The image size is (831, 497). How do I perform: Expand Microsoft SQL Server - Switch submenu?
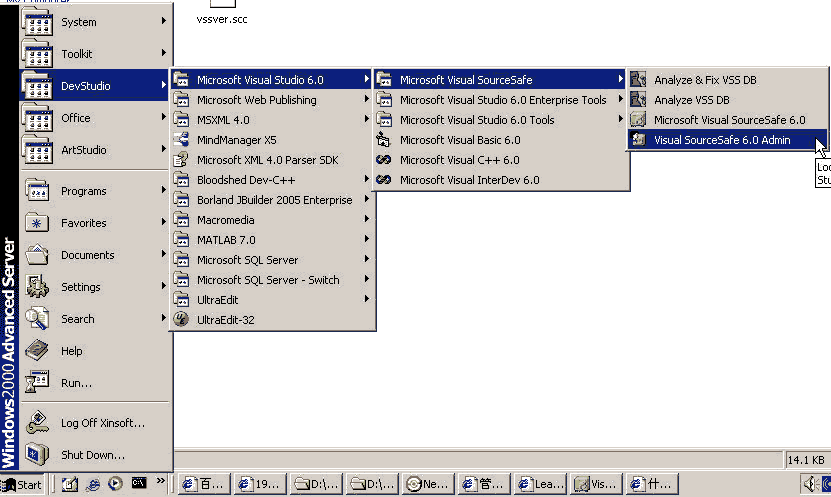pyautogui.click(x=273, y=280)
